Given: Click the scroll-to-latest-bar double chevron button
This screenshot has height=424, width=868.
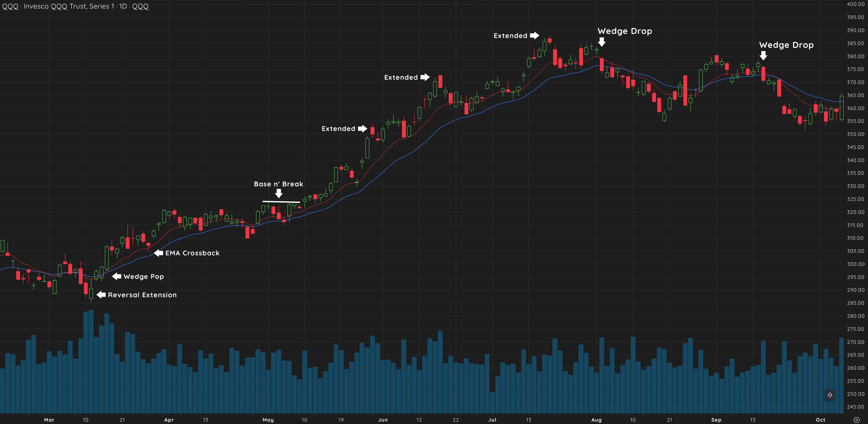Looking at the screenshot, I should (830, 395).
